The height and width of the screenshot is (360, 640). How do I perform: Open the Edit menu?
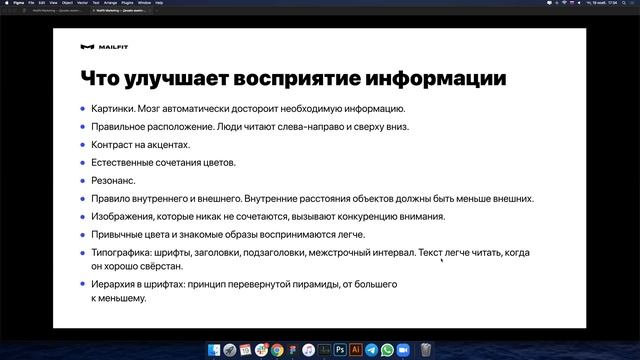point(42,3)
